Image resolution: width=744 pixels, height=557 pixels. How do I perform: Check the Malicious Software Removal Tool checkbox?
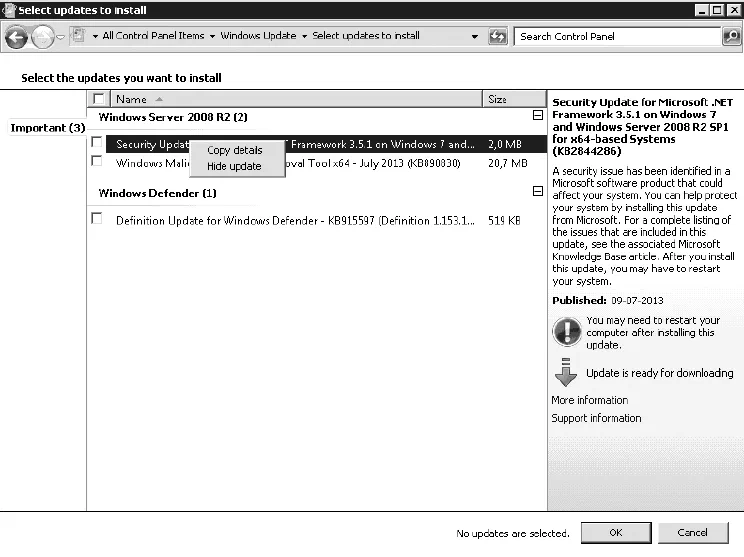point(97,161)
